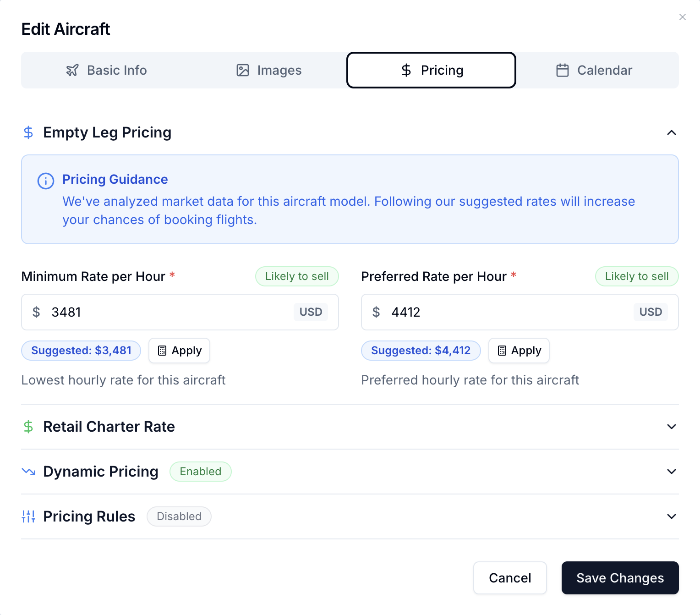Click the Disabled badge on Pricing Rules

pyautogui.click(x=179, y=516)
